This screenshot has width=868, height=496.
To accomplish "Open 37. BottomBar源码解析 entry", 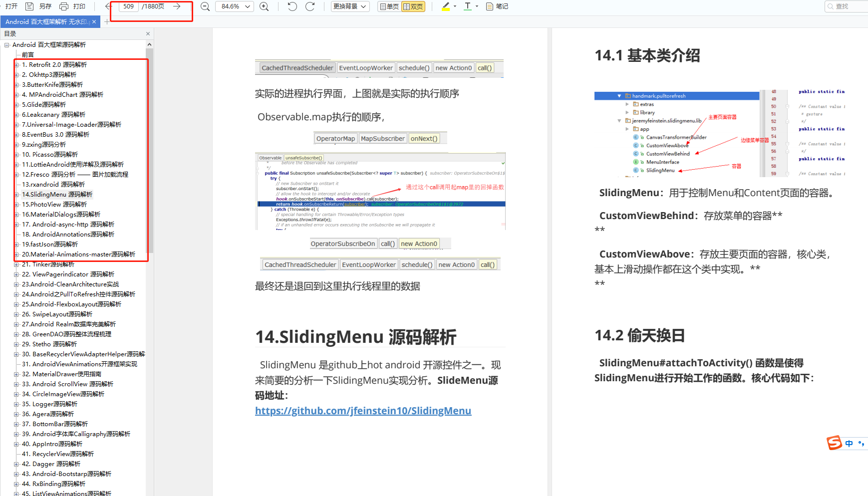I will [x=55, y=424].
